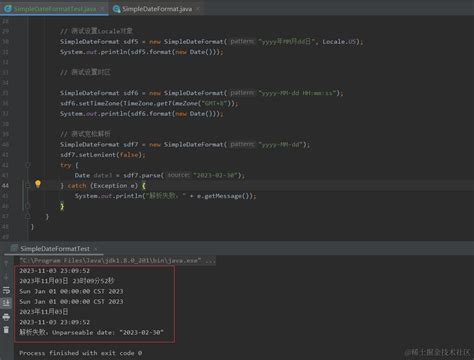Close the SimpleDateFormatTest.java editor tab
The height and width of the screenshot is (360, 474).
click(x=103, y=9)
